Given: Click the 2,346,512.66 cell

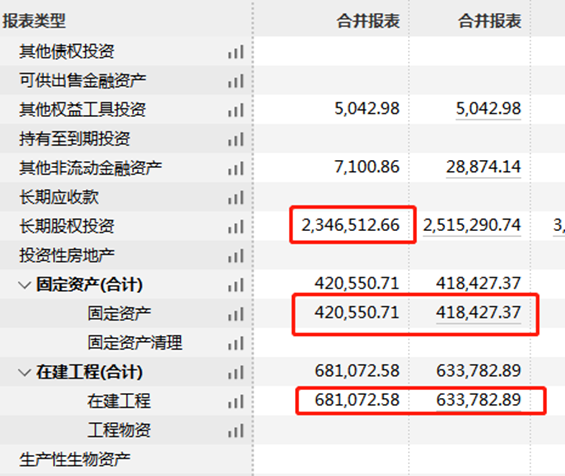Looking at the screenshot, I should click(350, 226).
